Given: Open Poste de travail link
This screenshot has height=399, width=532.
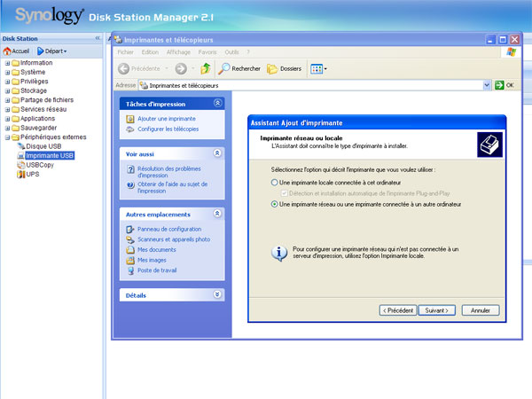Looking at the screenshot, I should [x=157, y=270].
